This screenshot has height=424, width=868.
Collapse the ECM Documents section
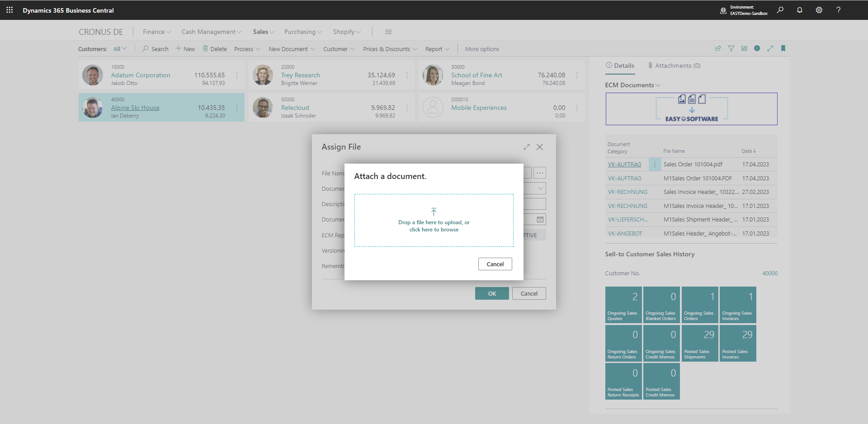coord(632,85)
